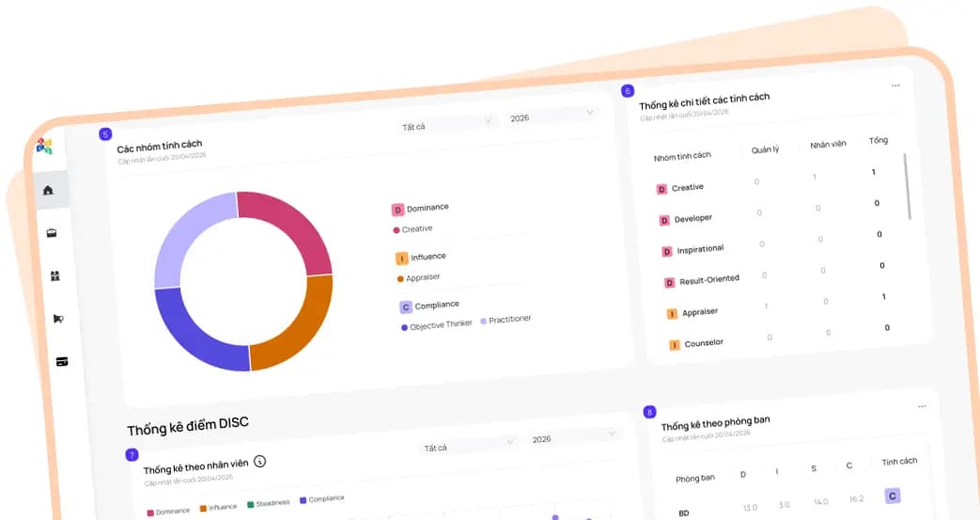Open the three-dot menu of Thống kê theo phòng ban
This screenshot has height=520, width=980.
pyautogui.click(x=922, y=407)
